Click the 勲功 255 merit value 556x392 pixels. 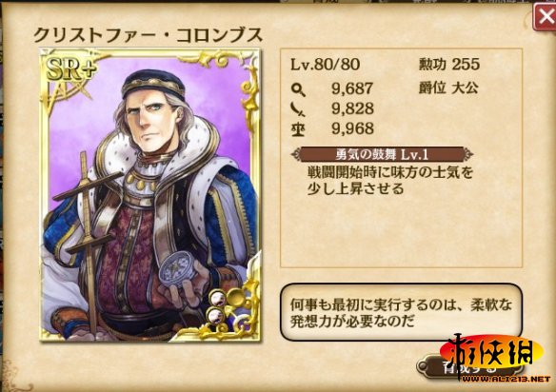pyautogui.click(x=449, y=64)
